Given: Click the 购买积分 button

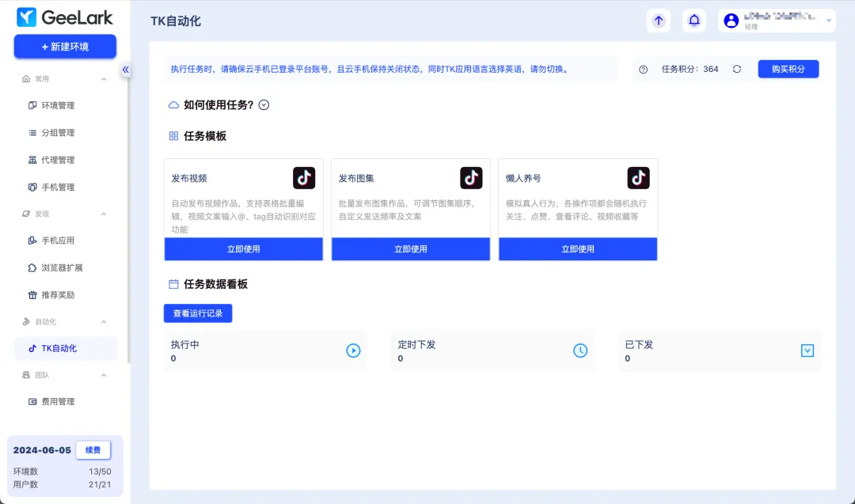Looking at the screenshot, I should [788, 69].
